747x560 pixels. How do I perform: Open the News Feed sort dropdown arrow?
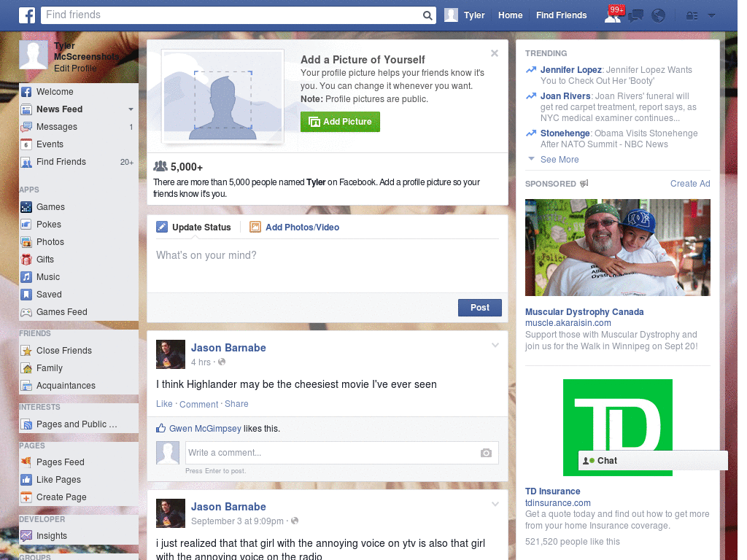tap(131, 109)
